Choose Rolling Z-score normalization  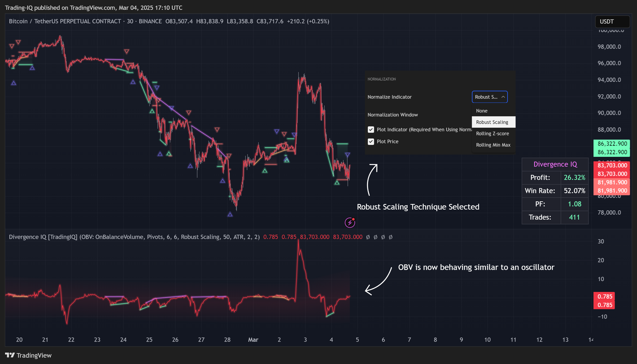(494, 134)
